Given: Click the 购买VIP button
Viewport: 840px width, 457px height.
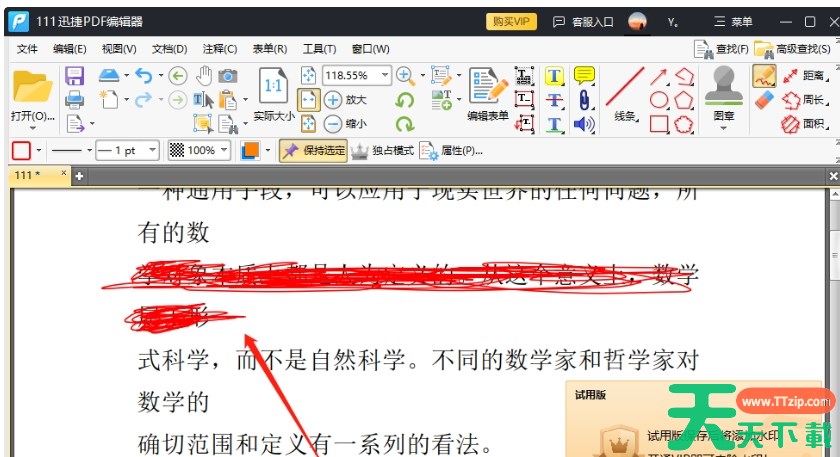Looking at the screenshot, I should (x=511, y=21).
